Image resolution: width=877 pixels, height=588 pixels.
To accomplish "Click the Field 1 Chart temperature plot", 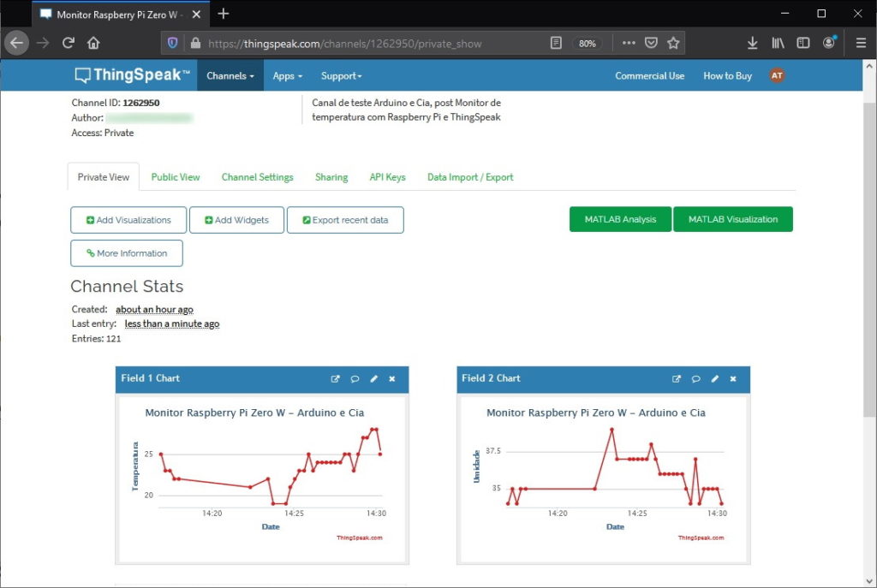I will [271, 466].
